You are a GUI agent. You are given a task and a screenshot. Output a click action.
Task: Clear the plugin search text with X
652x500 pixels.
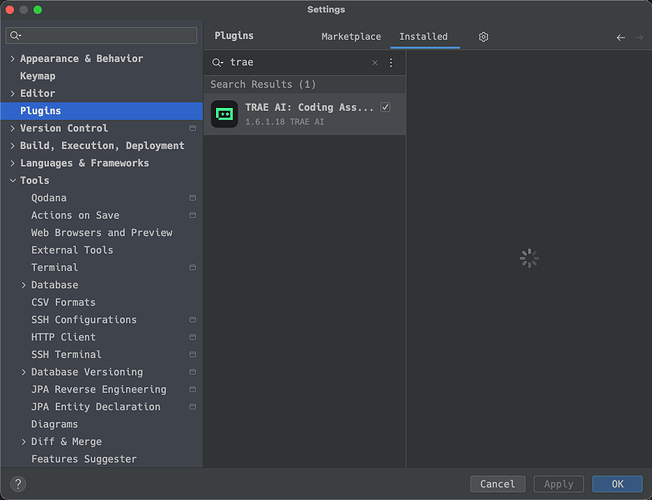[x=375, y=63]
